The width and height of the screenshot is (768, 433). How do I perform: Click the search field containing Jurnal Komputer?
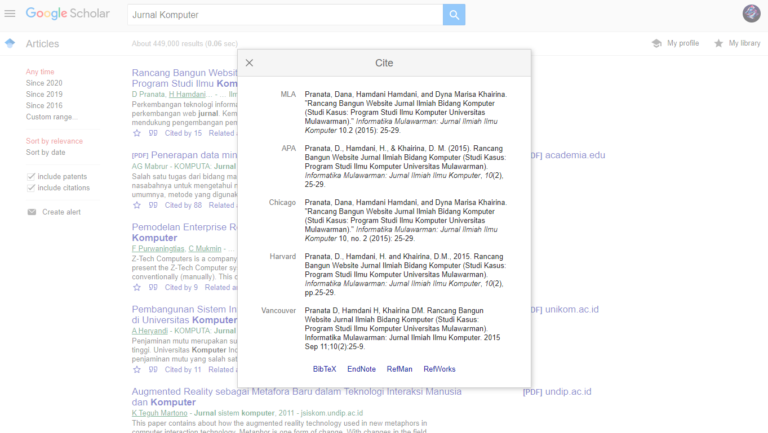285,15
